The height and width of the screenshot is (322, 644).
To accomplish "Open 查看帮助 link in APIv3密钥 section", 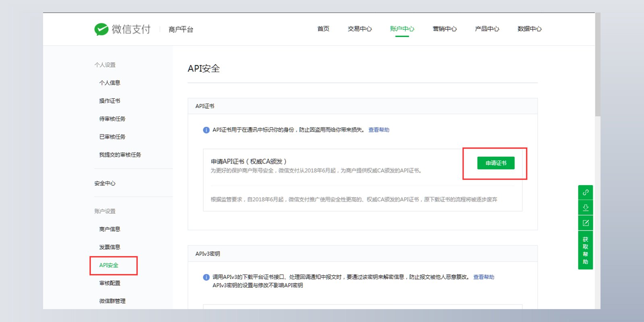I will point(484,277).
